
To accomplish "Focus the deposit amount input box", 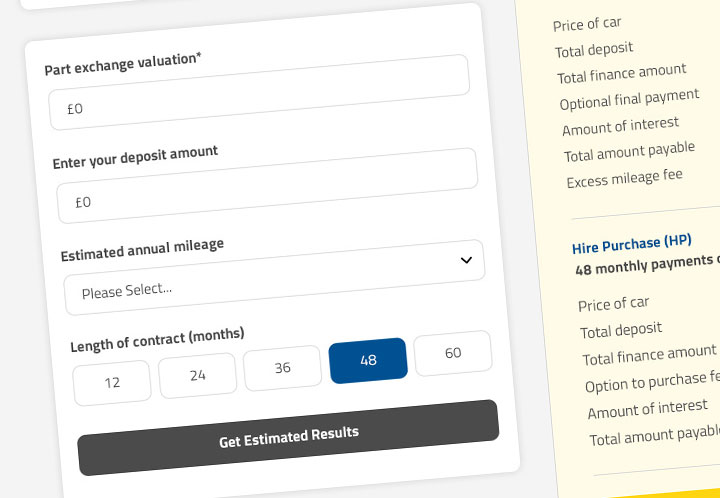I will (x=267, y=185).
